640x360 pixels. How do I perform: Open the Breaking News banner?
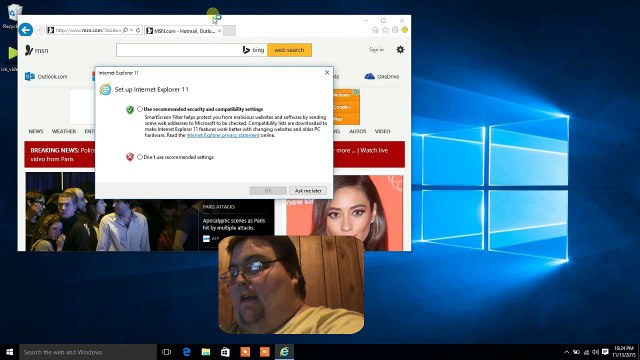pos(214,154)
